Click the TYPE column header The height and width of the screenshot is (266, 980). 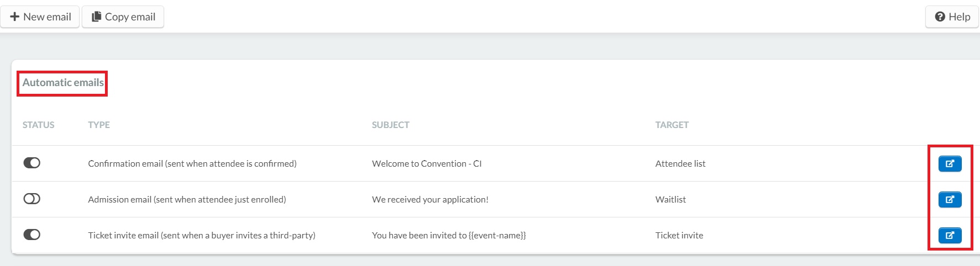(x=99, y=125)
